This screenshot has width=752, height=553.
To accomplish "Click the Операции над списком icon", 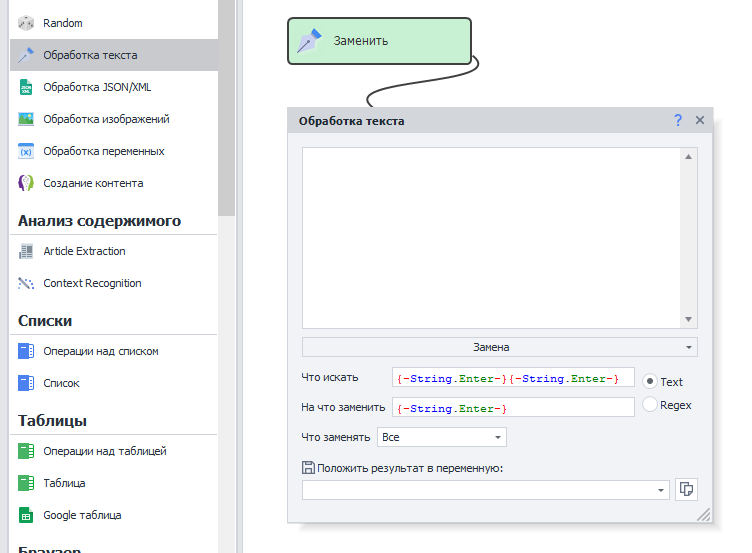I will [x=26, y=351].
